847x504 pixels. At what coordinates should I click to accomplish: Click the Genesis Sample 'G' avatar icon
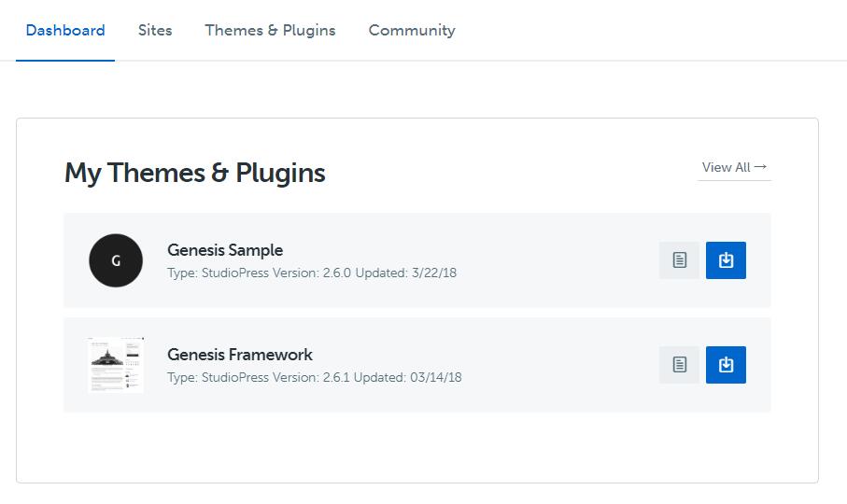116,260
